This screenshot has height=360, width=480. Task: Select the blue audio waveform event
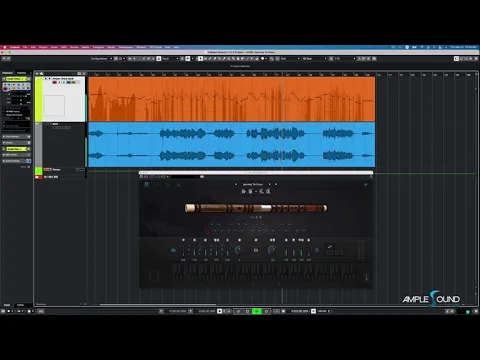(232, 145)
